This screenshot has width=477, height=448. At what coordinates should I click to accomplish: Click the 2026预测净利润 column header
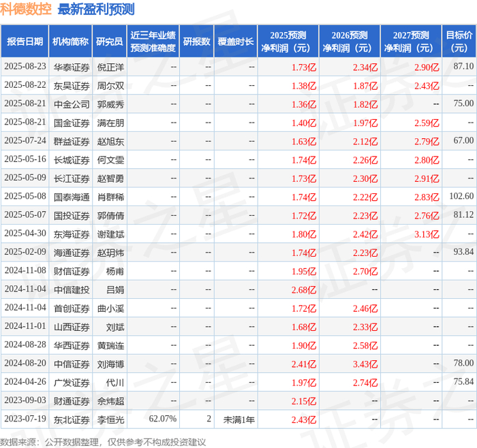[350, 42]
